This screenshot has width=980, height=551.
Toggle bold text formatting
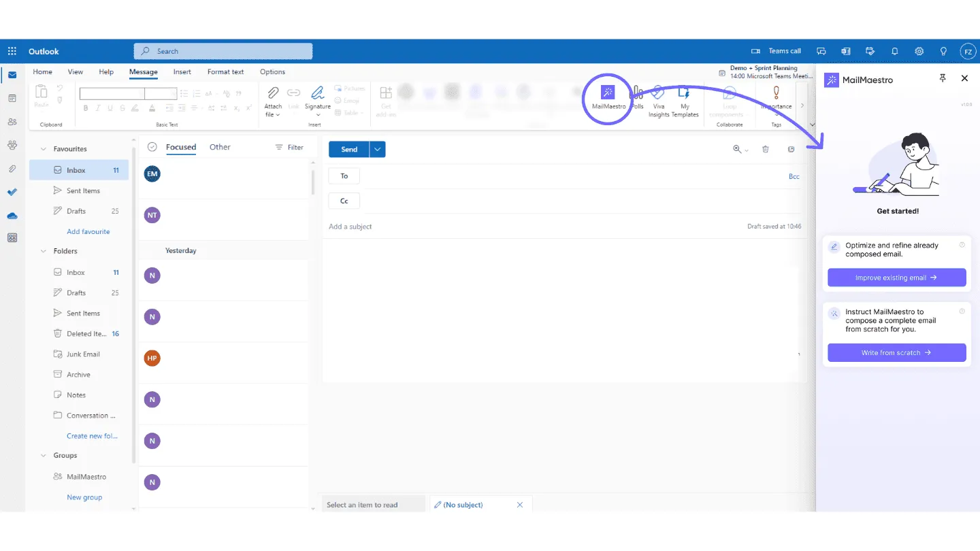(x=86, y=108)
